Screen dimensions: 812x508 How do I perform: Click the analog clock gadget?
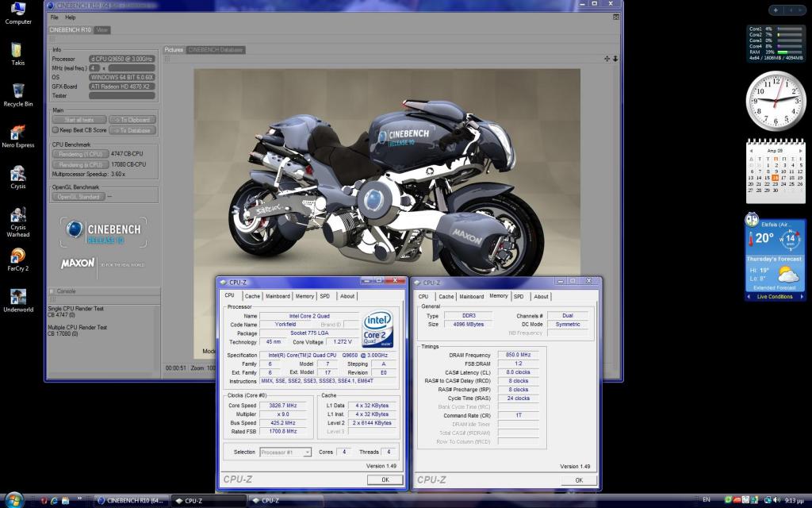pyautogui.click(x=776, y=101)
